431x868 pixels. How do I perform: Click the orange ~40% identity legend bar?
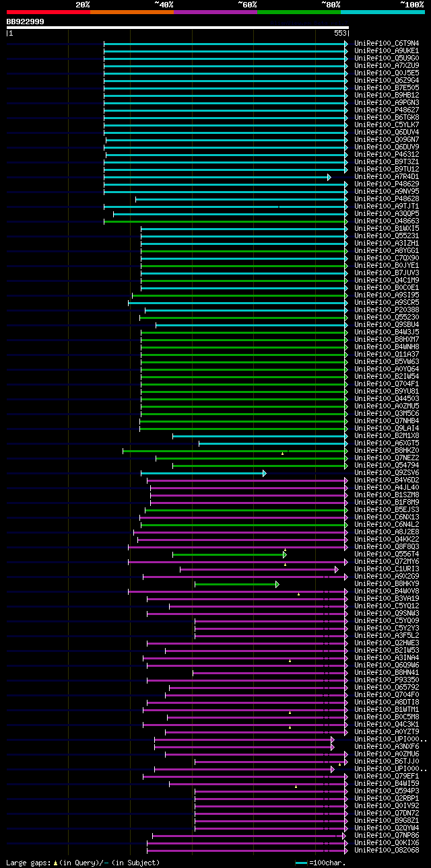tap(131, 11)
